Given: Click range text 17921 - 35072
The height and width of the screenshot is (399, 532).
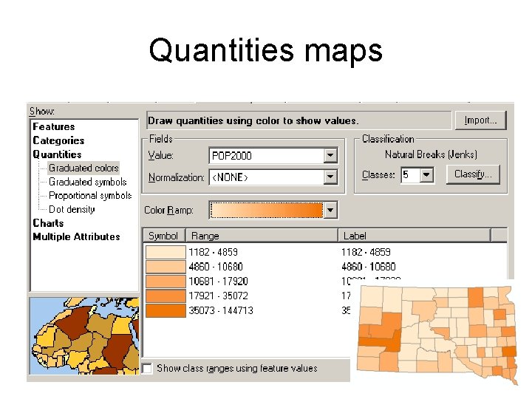Looking at the screenshot, I should (218, 296).
